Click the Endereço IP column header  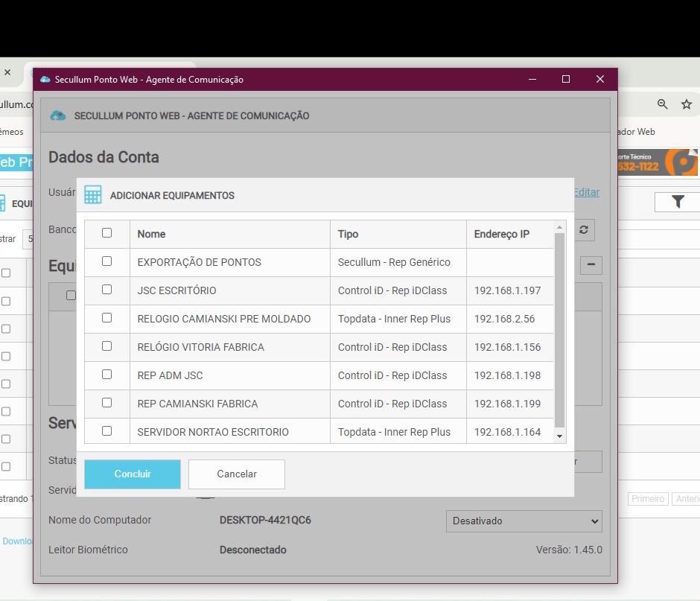pos(501,234)
